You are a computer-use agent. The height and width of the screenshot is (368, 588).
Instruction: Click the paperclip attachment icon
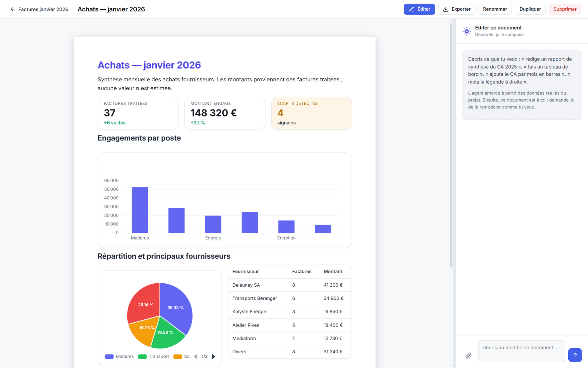coord(469,356)
